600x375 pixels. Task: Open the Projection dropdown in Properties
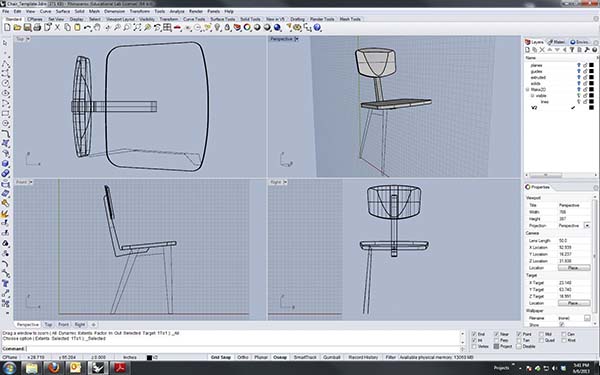(587, 226)
